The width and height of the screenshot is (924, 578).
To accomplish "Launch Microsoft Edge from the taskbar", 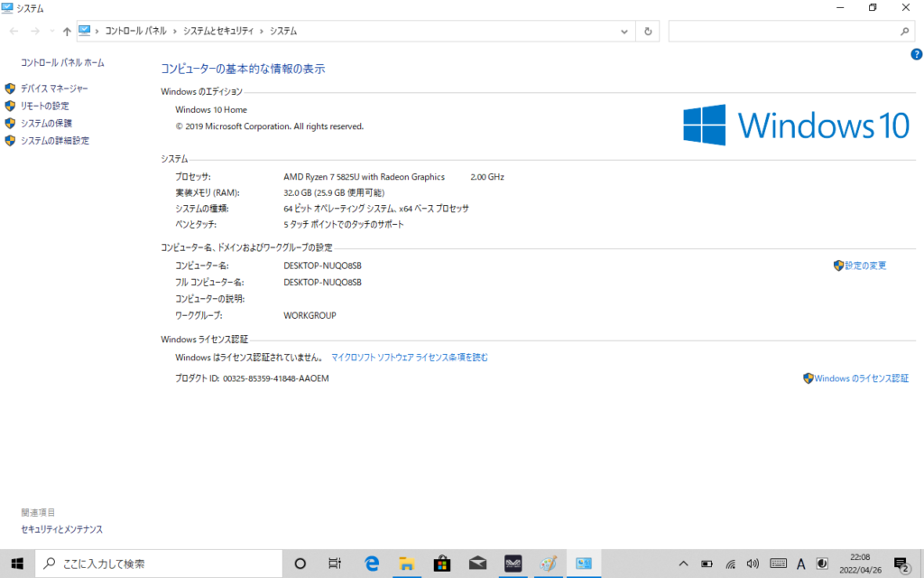I will coord(371,564).
